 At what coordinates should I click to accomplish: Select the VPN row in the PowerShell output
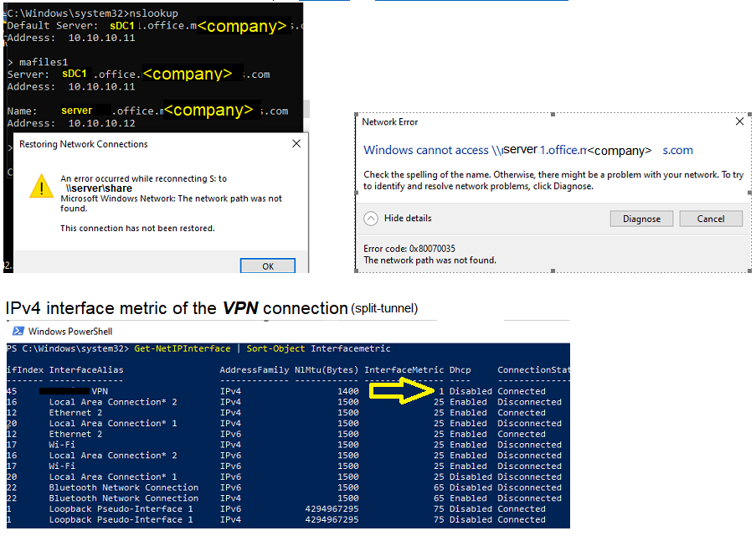[x=100, y=391]
